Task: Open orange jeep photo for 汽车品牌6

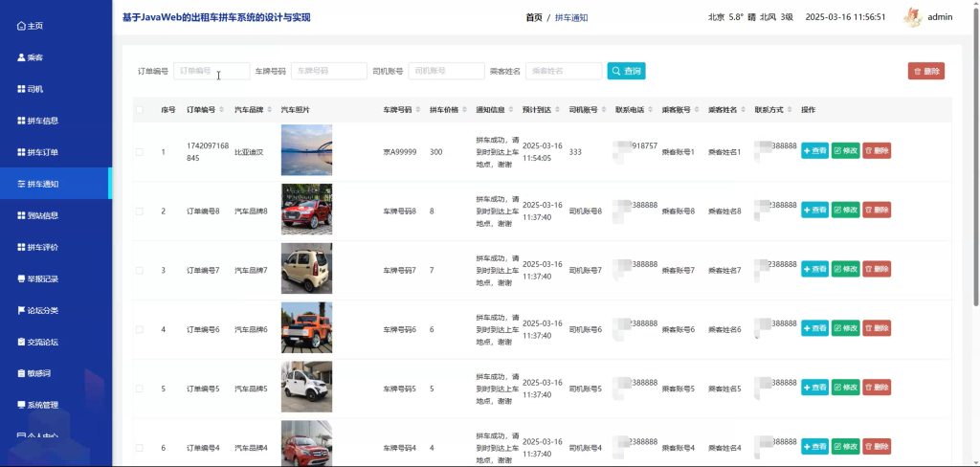Action: click(x=307, y=327)
